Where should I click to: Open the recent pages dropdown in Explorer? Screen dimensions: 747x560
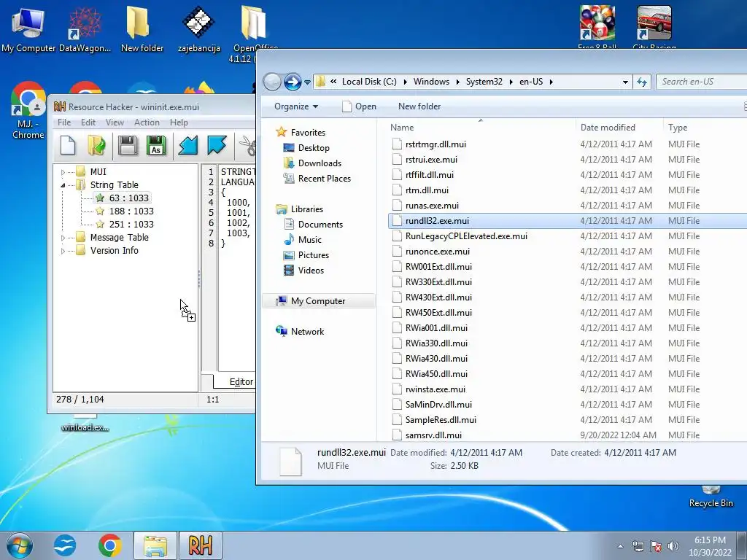coord(308,82)
